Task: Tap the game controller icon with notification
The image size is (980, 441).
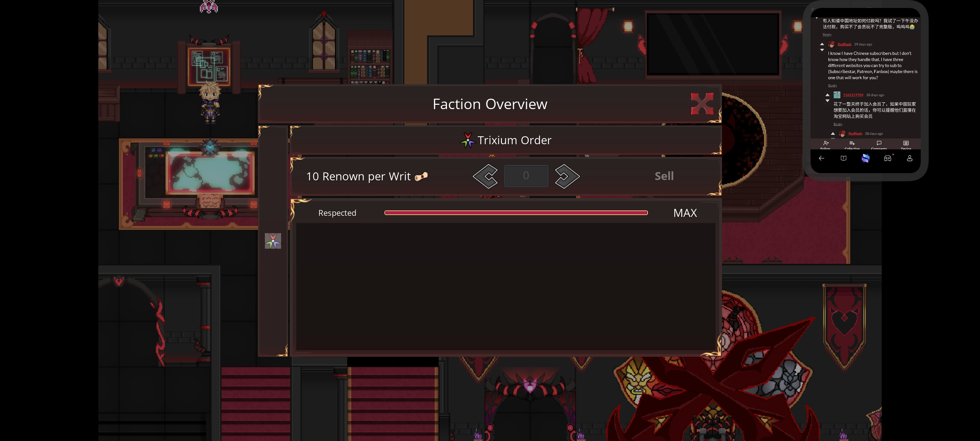Action: tap(887, 158)
